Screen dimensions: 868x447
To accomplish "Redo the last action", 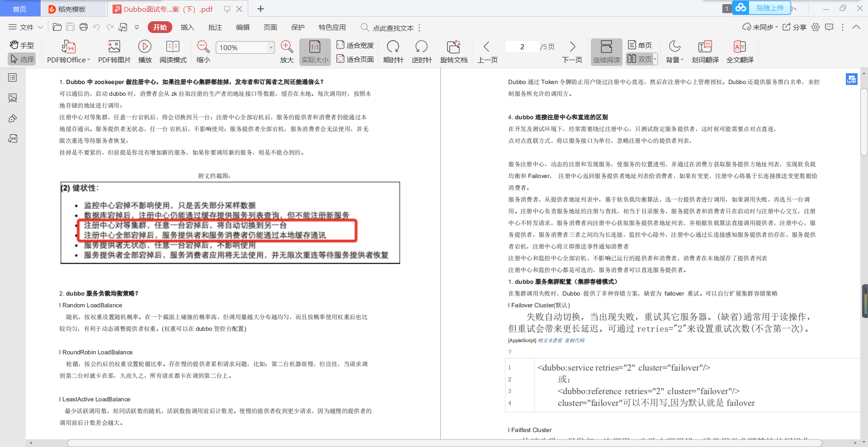I will pos(110,27).
